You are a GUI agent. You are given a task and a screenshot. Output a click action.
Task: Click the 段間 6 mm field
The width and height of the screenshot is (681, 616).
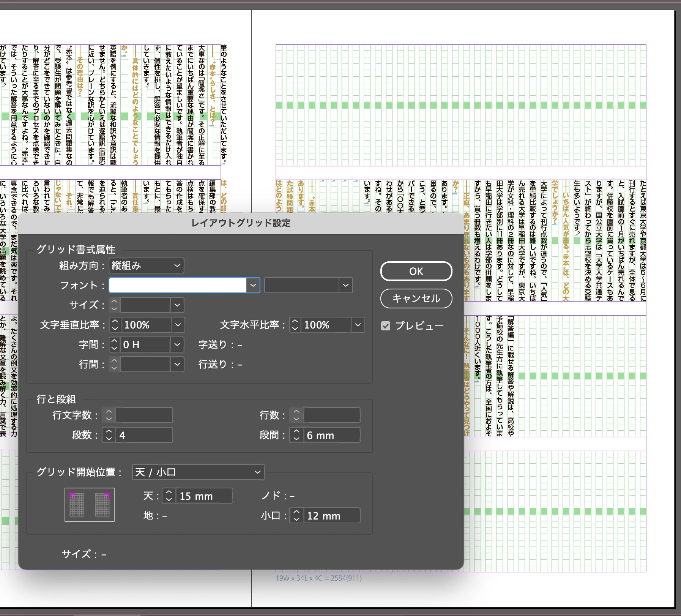tap(331, 435)
